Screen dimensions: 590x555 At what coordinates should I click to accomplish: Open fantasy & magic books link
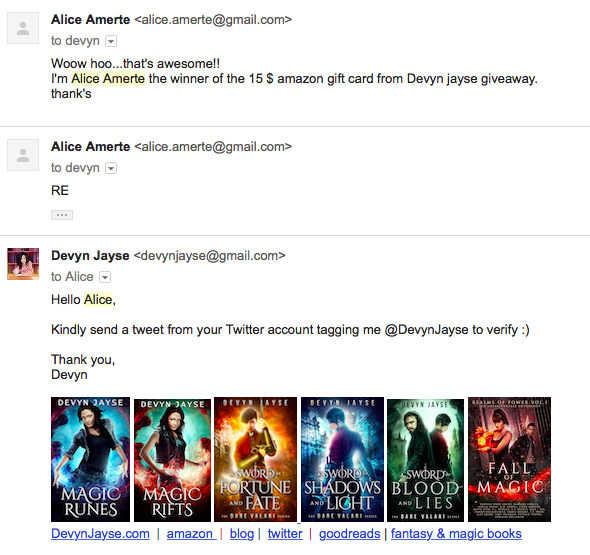click(456, 534)
